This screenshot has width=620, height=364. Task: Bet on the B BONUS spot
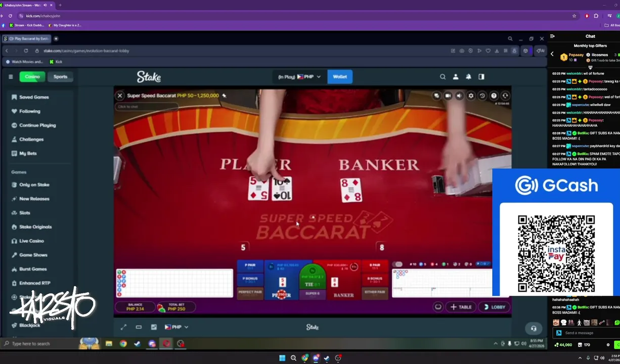[x=375, y=280]
